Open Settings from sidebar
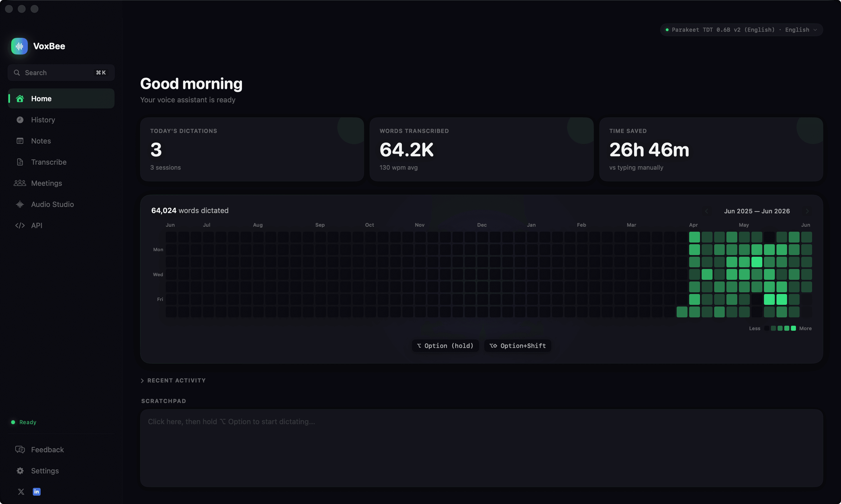 [x=61, y=471]
